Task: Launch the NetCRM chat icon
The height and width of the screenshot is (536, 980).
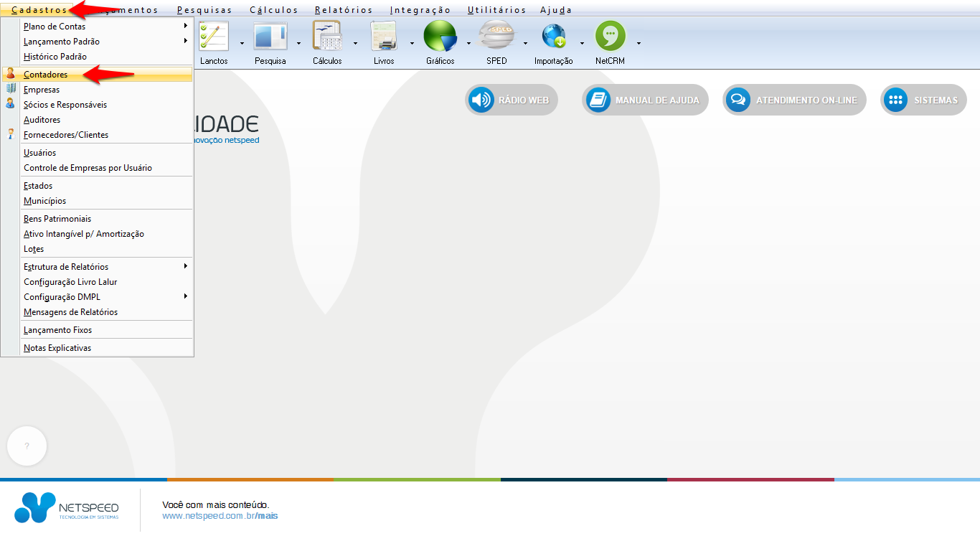Action: tap(610, 37)
